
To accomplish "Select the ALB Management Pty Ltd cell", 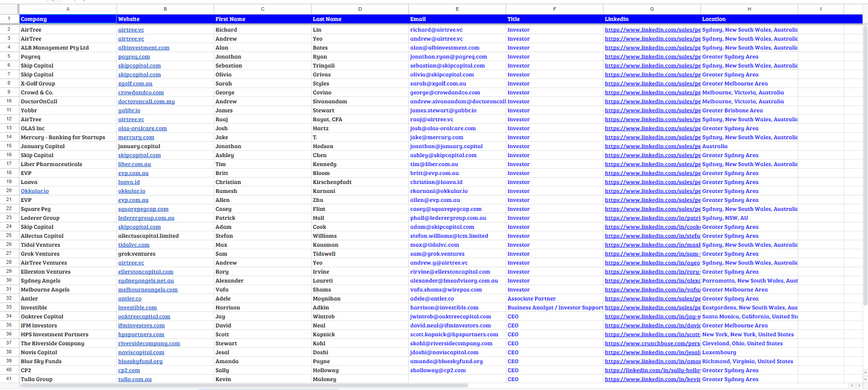I will pos(68,47).
